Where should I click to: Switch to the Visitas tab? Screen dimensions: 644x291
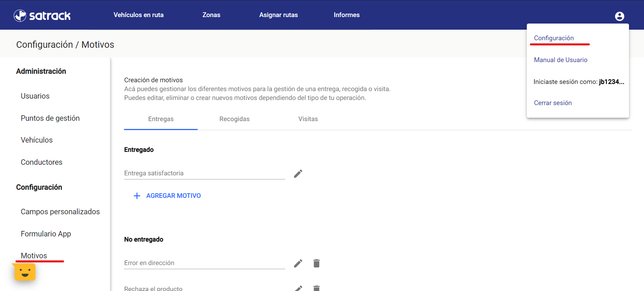point(308,119)
